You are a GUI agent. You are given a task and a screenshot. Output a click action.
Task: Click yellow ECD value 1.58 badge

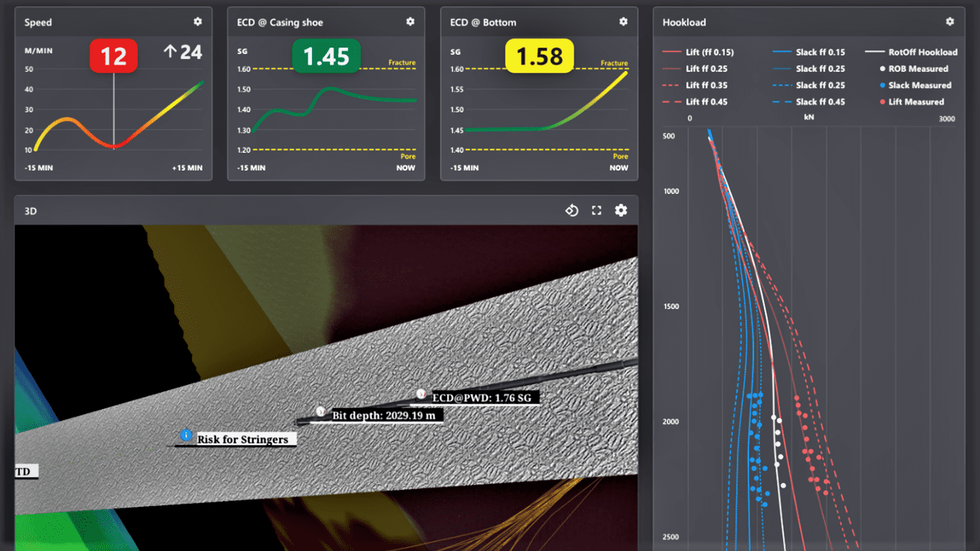point(539,56)
